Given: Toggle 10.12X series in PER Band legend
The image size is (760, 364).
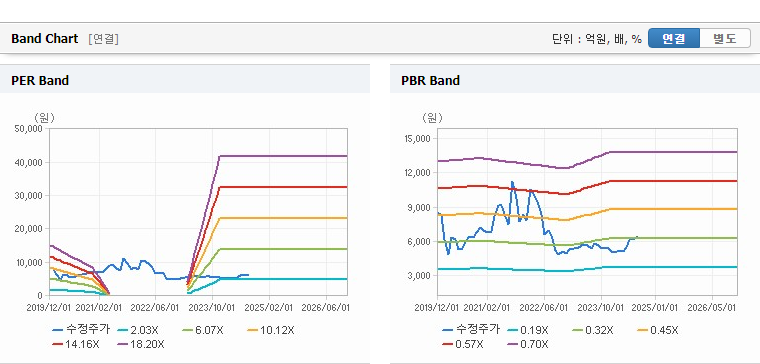Looking at the screenshot, I should pos(270,330).
